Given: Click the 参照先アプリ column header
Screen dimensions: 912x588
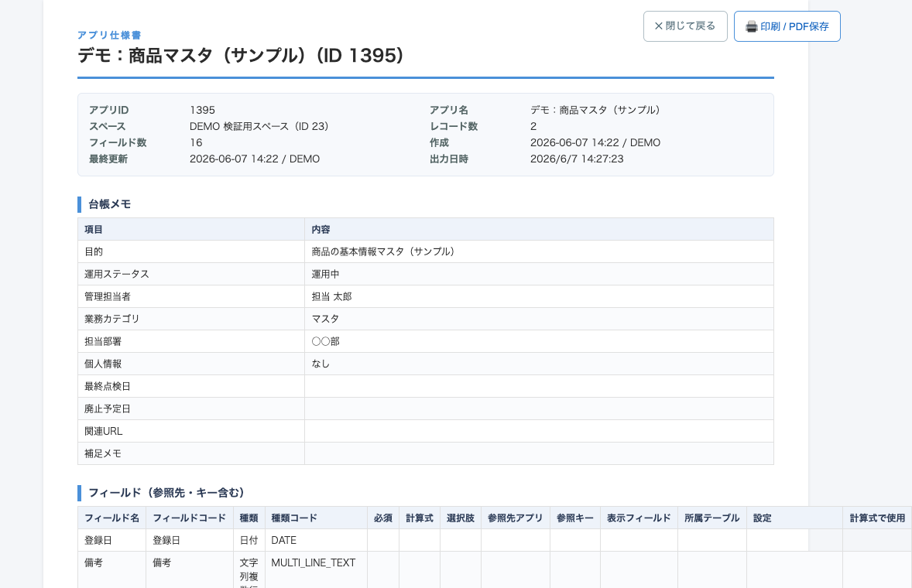Looking at the screenshot, I should coord(515,518).
